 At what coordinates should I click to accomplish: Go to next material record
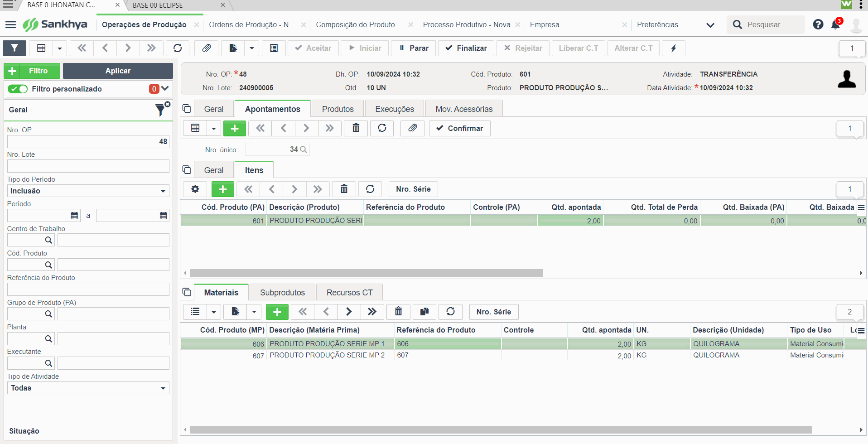click(349, 312)
